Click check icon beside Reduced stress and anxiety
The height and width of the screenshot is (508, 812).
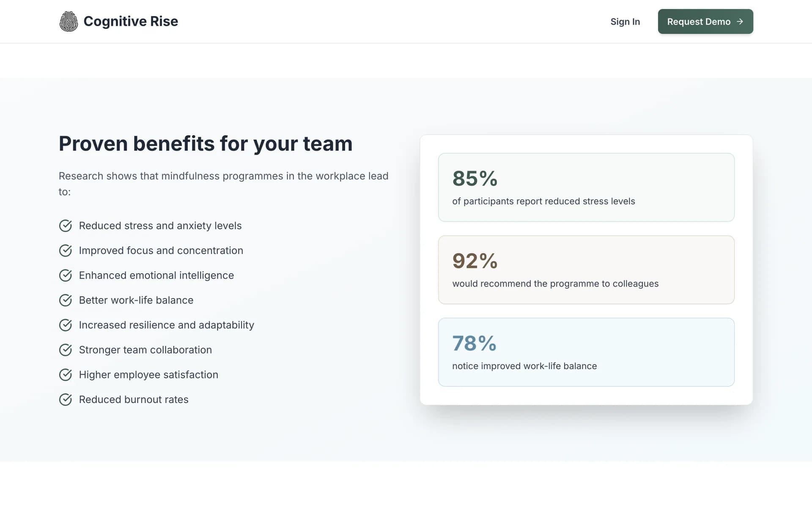tap(65, 226)
